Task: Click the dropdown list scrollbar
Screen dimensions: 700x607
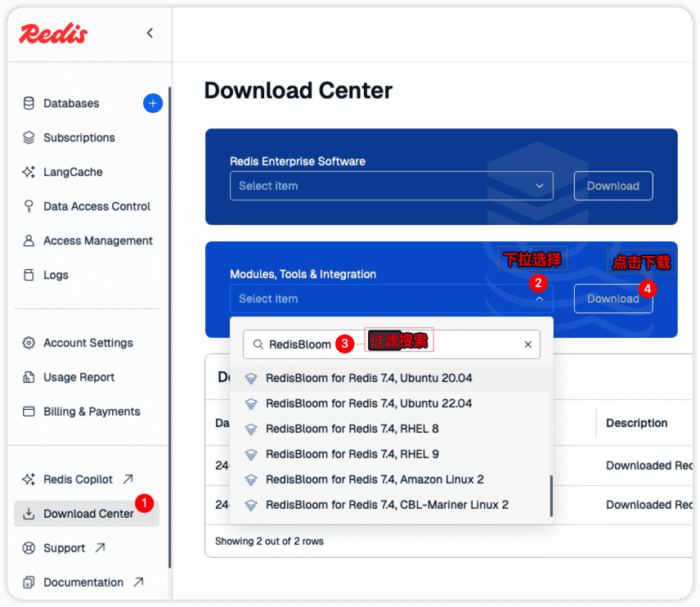Action: coord(551,496)
